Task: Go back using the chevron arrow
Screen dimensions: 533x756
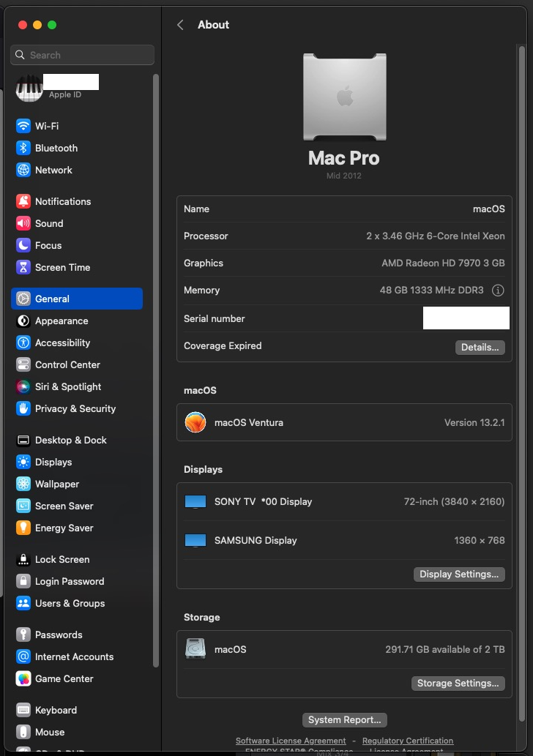Action: point(180,25)
